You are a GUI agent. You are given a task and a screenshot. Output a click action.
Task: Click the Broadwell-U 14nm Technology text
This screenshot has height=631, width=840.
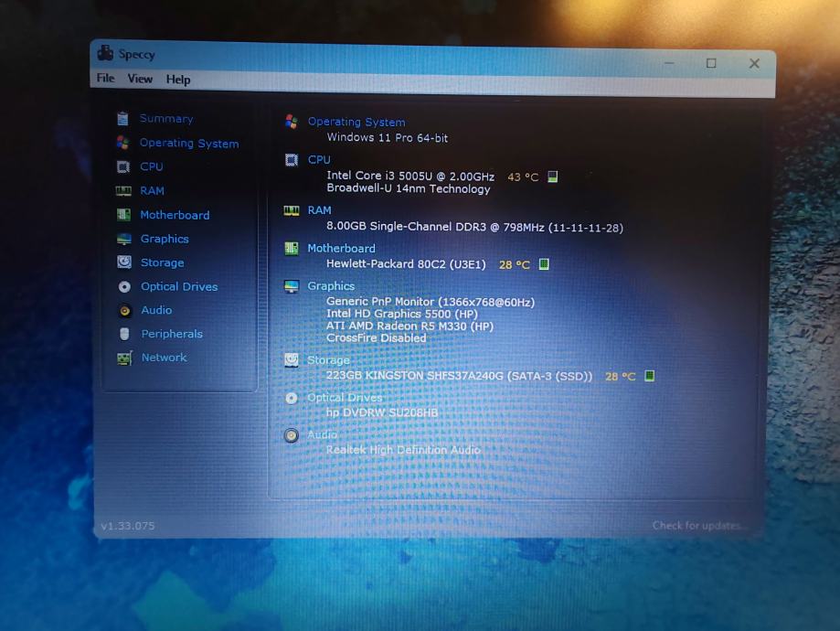[409, 188]
